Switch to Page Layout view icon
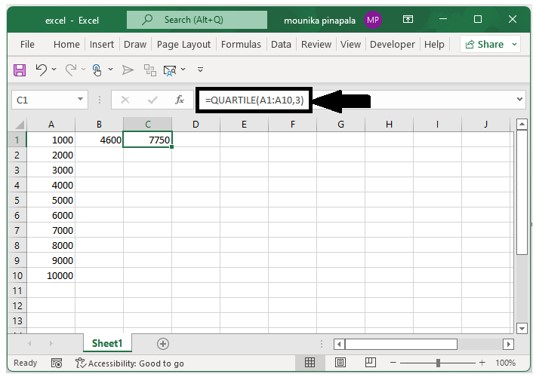 pos(340,363)
